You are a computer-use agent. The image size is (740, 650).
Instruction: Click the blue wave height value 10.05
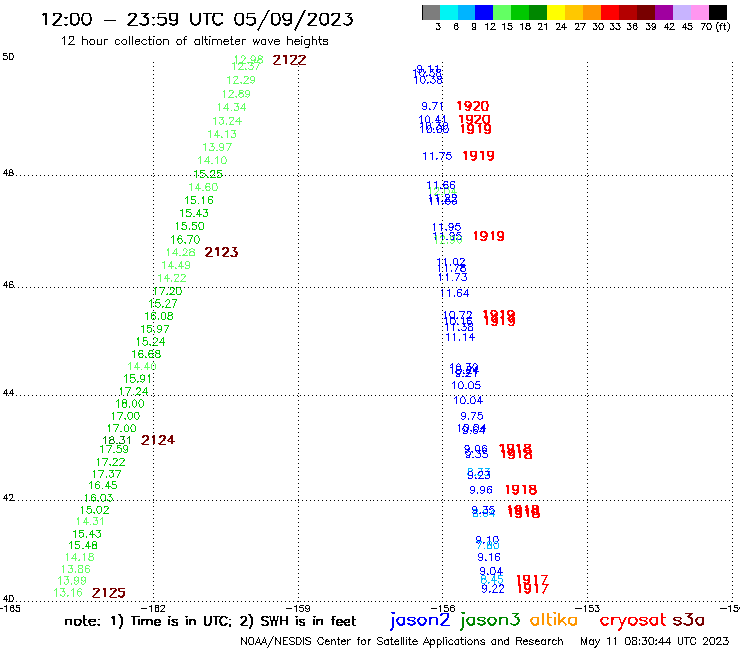pyautogui.click(x=466, y=385)
